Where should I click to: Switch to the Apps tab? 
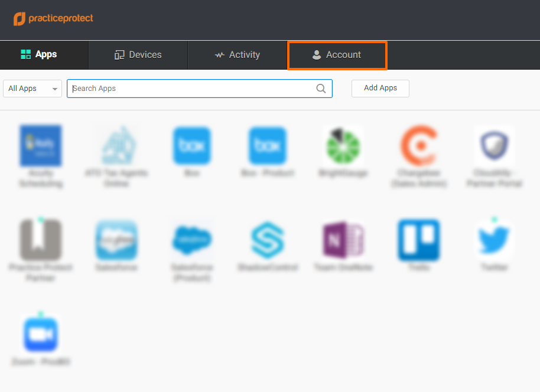pyautogui.click(x=44, y=55)
